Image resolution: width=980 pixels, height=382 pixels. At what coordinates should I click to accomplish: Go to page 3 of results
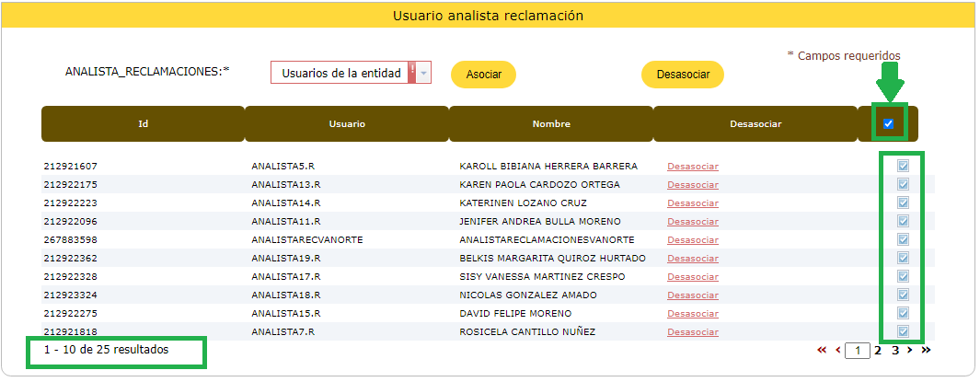click(894, 351)
